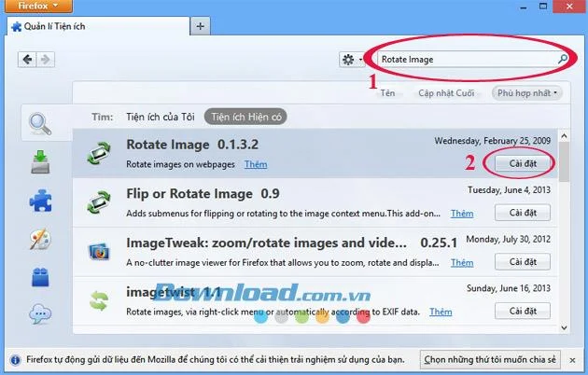Open Get Add-ons download category icon
The height and width of the screenshot is (375, 588).
pyautogui.click(x=40, y=161)
